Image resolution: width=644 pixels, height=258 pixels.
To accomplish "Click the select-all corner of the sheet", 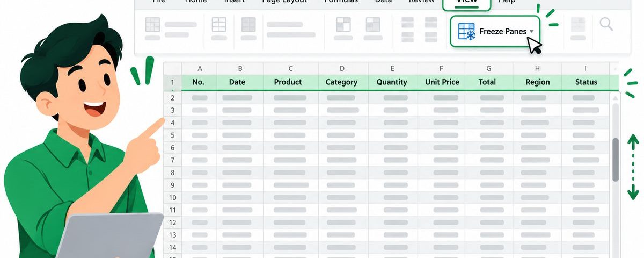I will 173,68.
